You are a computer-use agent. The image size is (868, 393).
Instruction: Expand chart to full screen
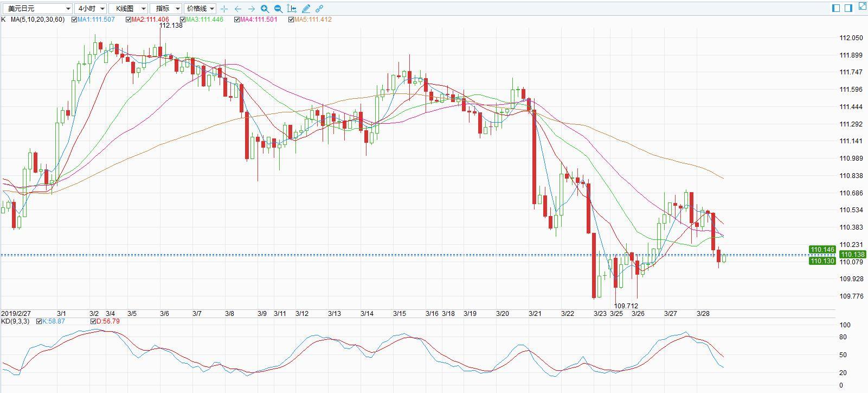862,7
